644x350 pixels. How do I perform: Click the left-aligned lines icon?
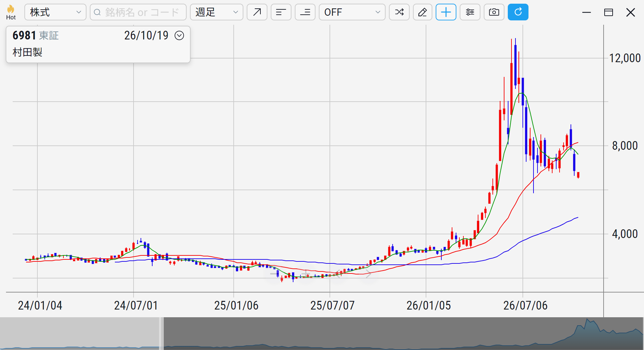tap(281, 12)
